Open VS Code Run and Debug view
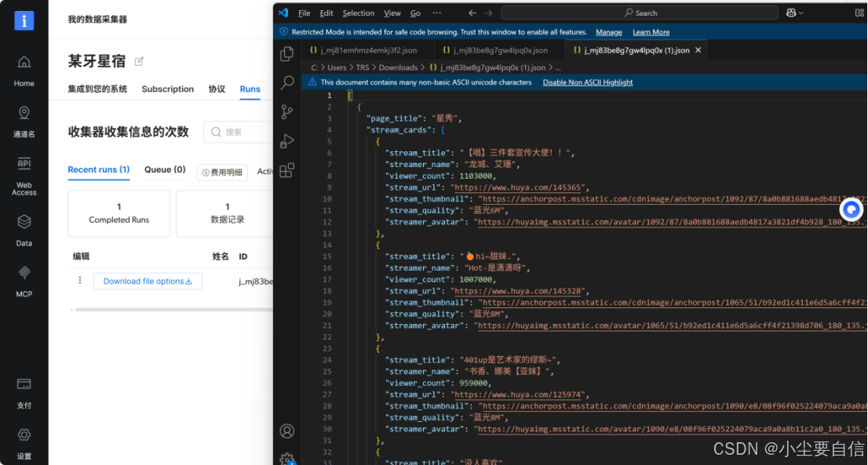 tap(286, 141)
